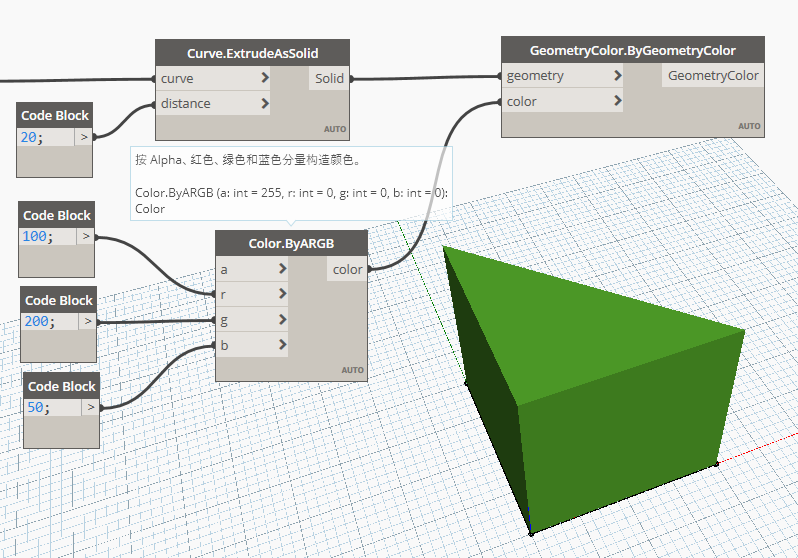Click output arrow of the 200 Code Block
The width and height of the screenshot is (798, 558).
88,321
